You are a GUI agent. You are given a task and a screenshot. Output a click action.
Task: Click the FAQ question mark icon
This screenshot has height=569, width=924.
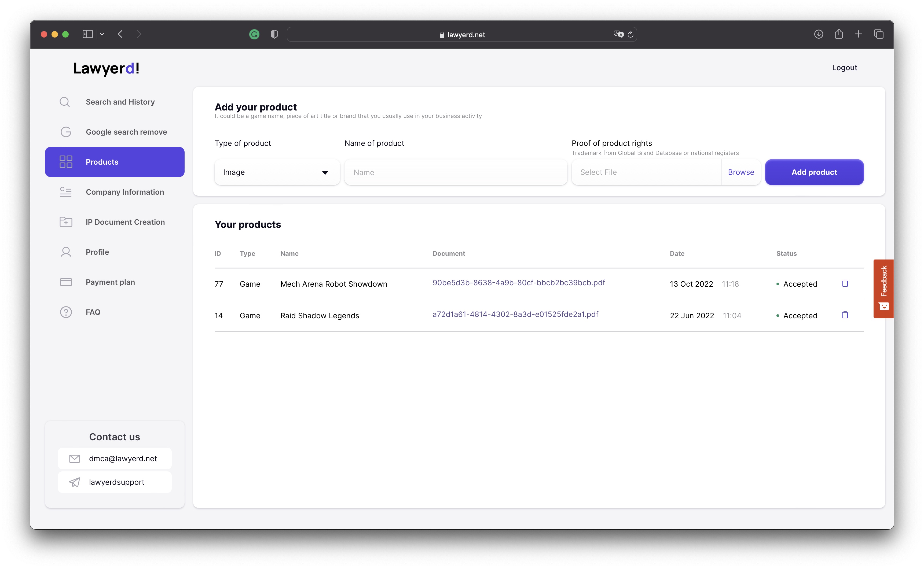tap(65, 312)
